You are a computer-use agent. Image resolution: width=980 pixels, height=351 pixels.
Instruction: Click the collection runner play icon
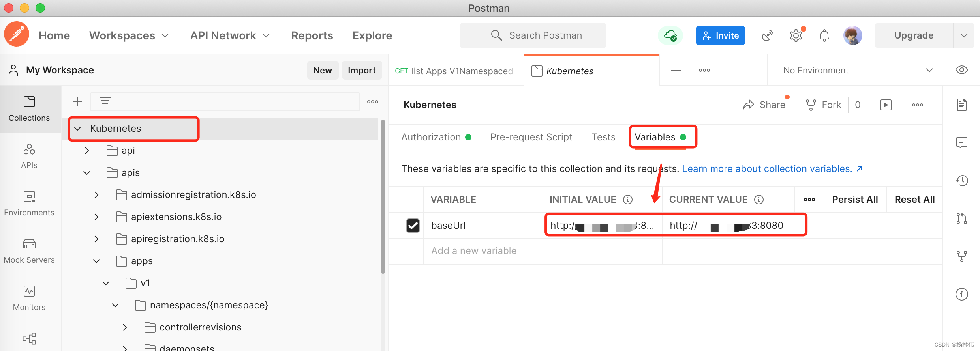886,105
